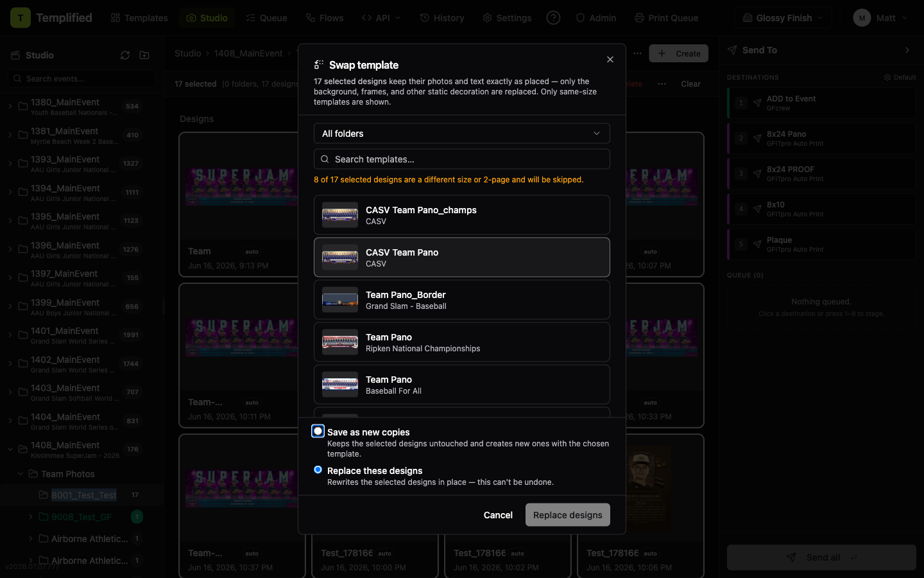Click the refresh icon in Studio panel
Image resolution: width=924 pixels, height=578 pixels.
tap(125, 55)
